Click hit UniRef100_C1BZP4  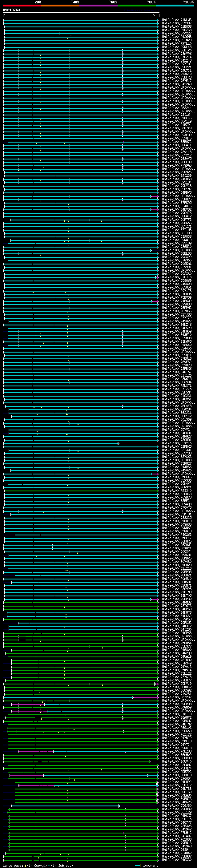(177, 125)
